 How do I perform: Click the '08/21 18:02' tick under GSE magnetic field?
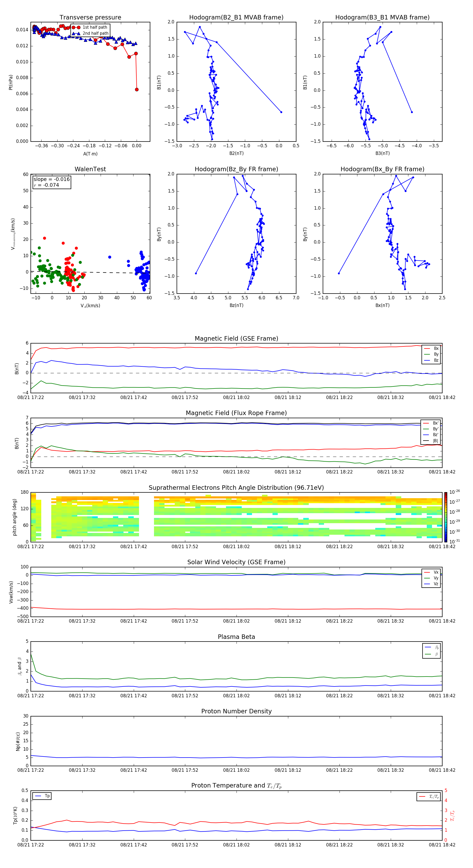tap(236, 398)
